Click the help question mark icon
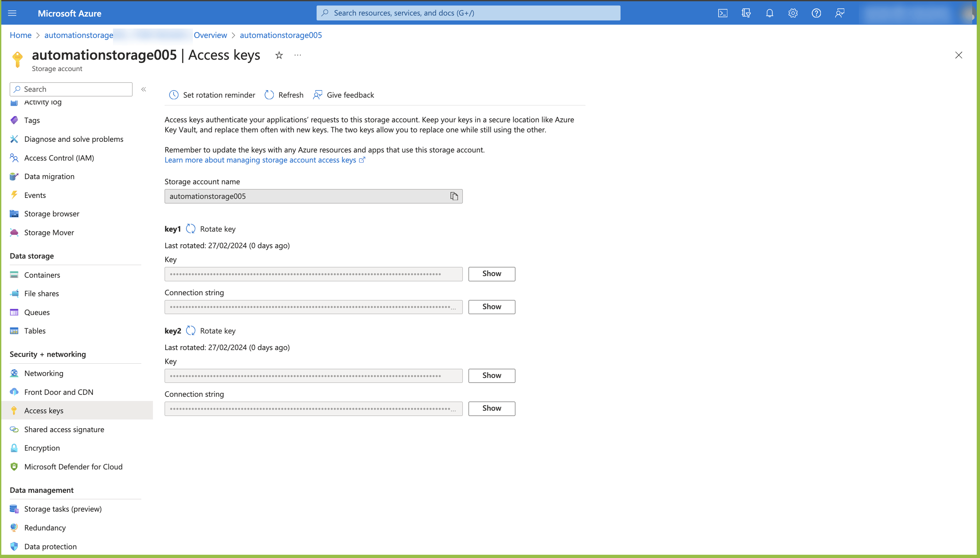The width and height of the screenshot is (980, 558). (x=816, y=13)
